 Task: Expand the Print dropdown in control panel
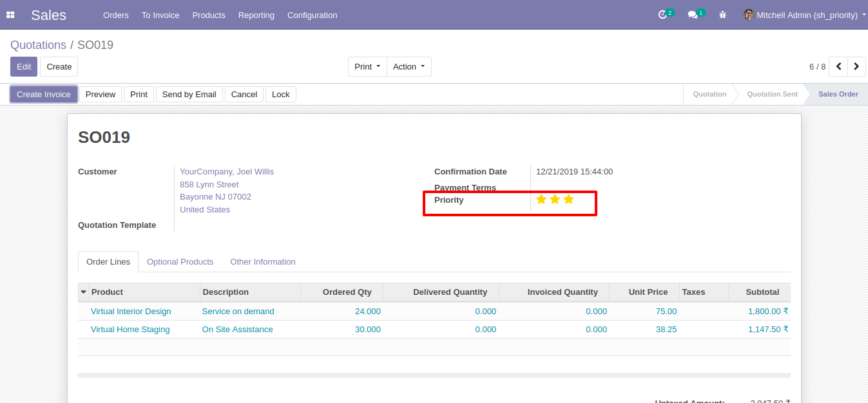point(367,66)
